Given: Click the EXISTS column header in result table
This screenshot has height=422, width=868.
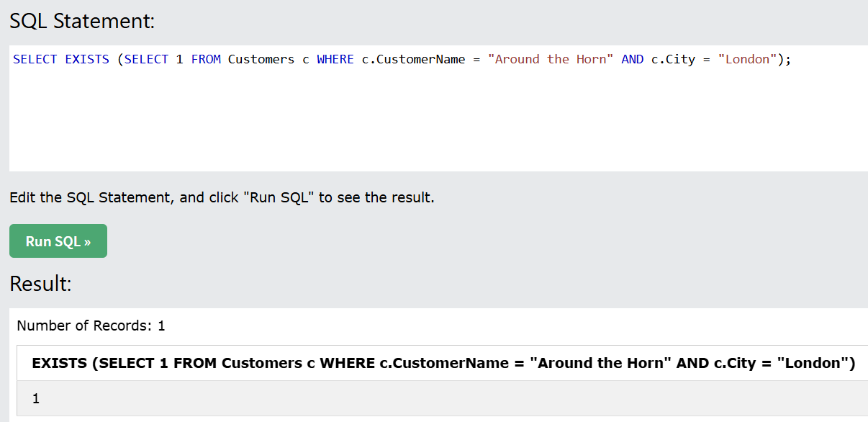Looking at the screenshot, I should pos(443,363).
